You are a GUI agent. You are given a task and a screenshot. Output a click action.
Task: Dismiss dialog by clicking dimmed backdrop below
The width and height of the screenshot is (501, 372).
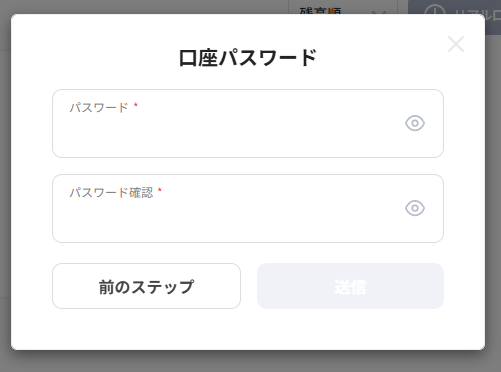click(248, 362)
